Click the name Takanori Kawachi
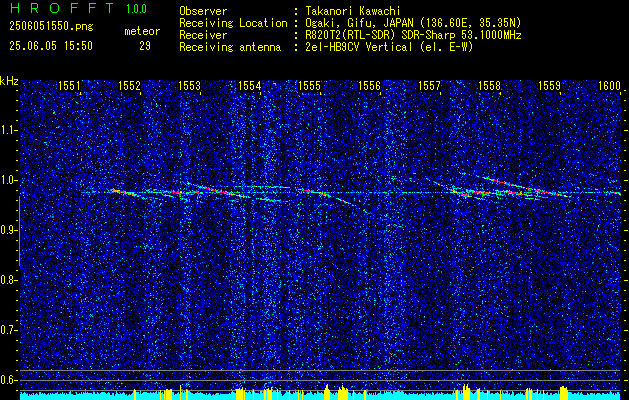Screen dimensions: 629x400 (x=353, y=11)
